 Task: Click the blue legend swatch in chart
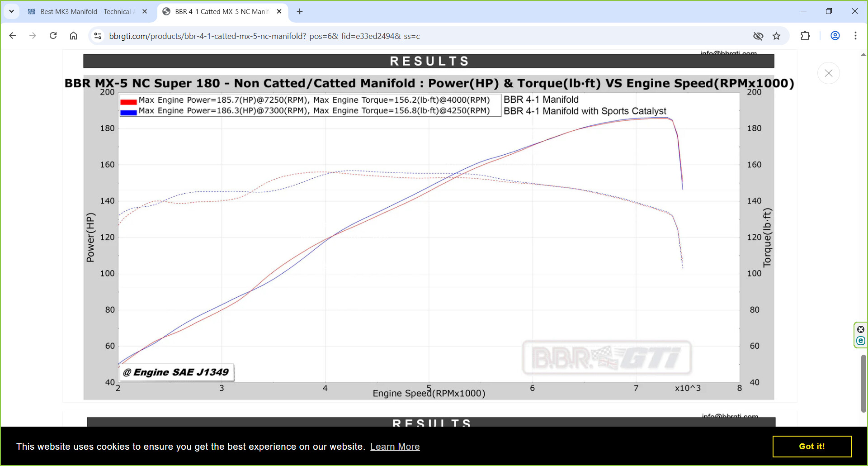[128, 113]
